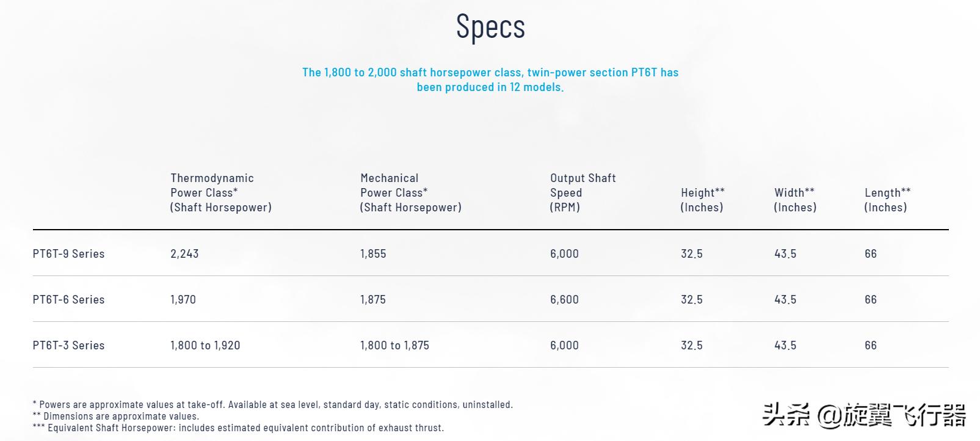
Task: Click the Width (Inches) column header
Action: [x=794, y=200]
